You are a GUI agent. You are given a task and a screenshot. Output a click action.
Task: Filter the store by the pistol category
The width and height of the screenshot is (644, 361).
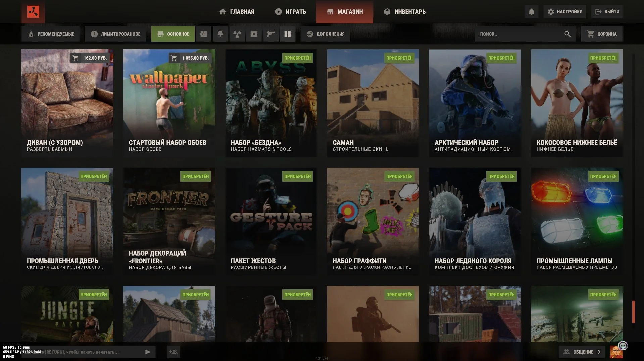pos(271,34)
